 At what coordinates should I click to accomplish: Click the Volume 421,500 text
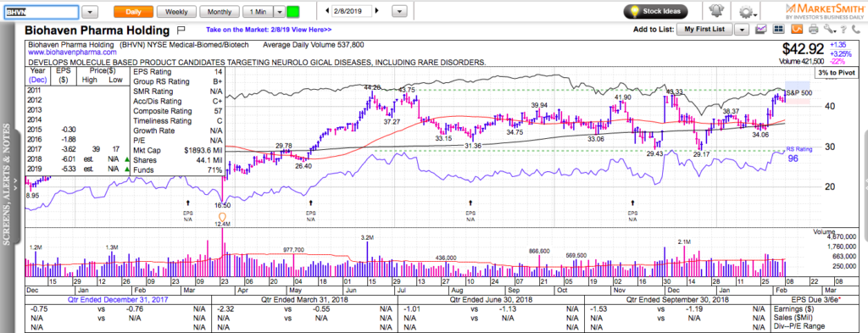tap(801, 61)
